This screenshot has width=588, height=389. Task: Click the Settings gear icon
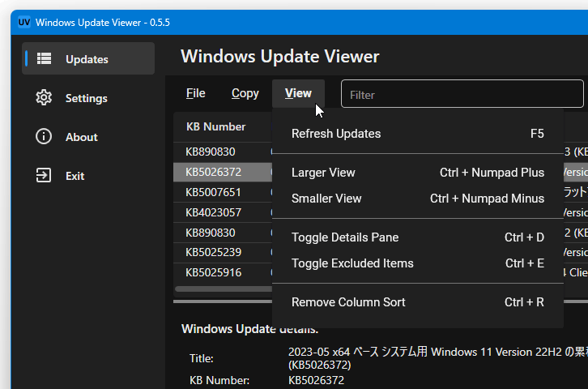pyautogui.click(x=44, y=97)
